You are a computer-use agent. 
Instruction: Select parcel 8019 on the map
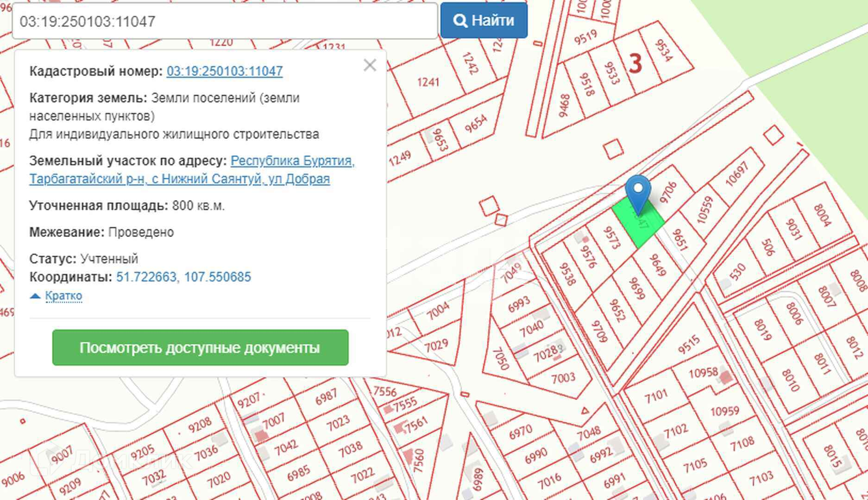coord(762,331)
